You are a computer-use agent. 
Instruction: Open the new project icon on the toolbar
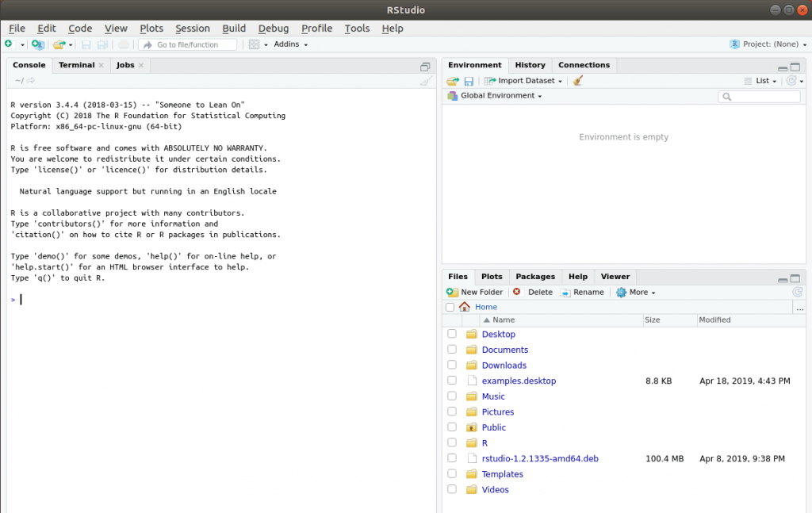click(x=37, y=44)
